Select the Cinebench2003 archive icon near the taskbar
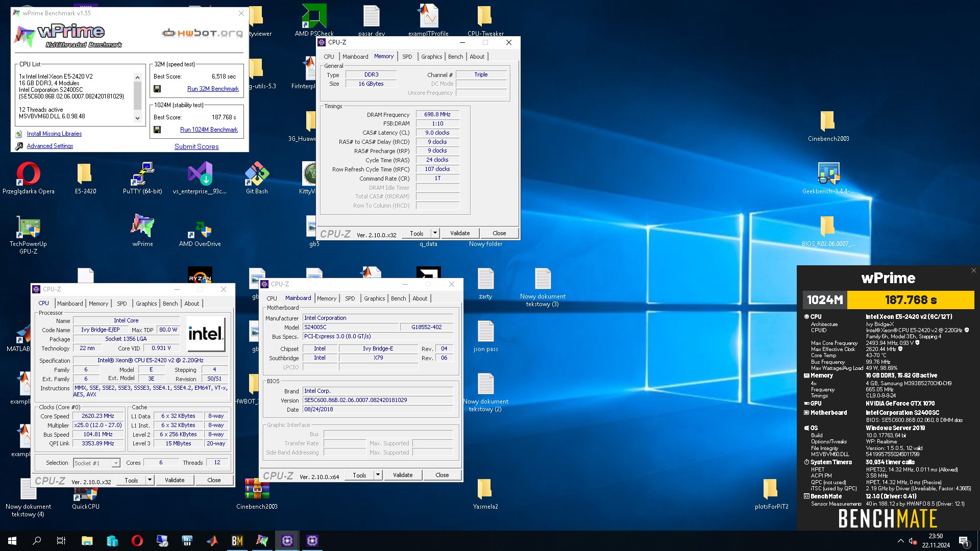The height and width of the screenshot is (551, 980). click(257, 494)
